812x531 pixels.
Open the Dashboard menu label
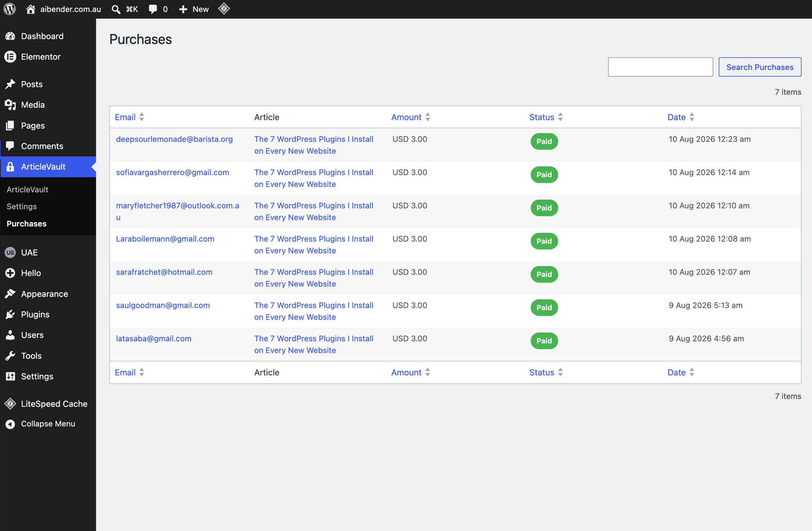point(42,36)
